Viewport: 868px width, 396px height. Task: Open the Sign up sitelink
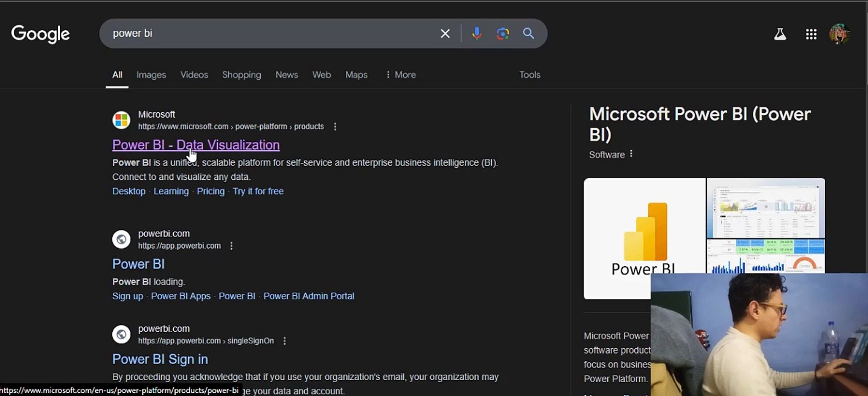(x=128, y=296)
